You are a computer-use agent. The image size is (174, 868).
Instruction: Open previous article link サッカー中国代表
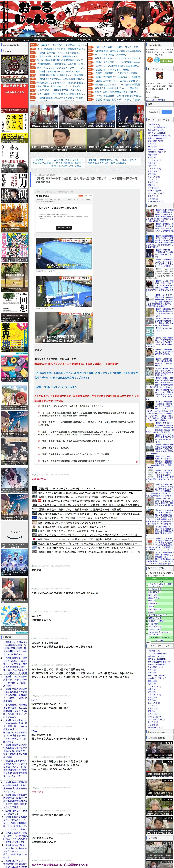point(58,163)
